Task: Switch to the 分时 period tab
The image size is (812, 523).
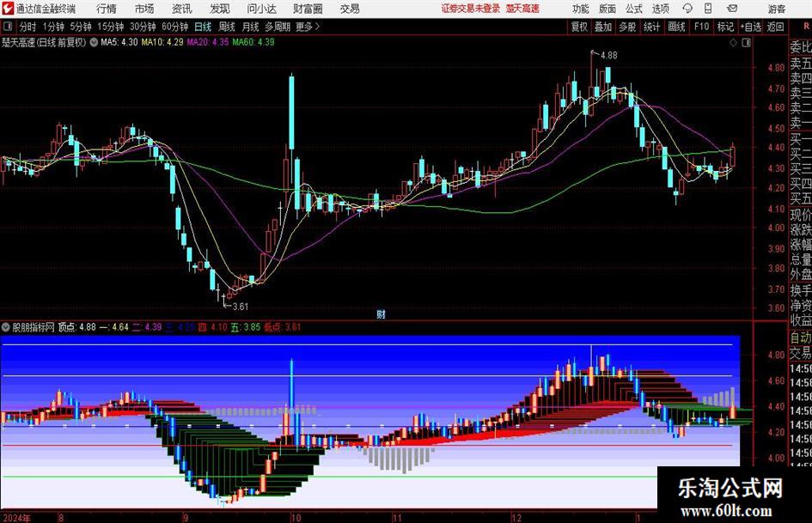Action: pyautogui.click(x=28, y=27)
